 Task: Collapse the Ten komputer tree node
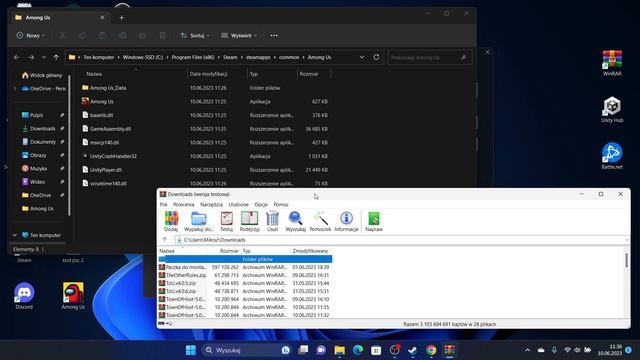[x=15, y=235]
